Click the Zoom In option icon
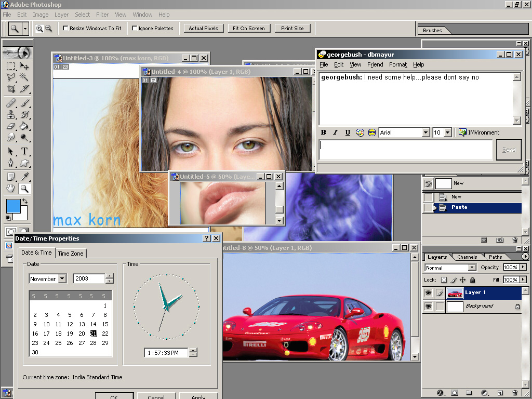The height and width of the screenshot is (399, 532). (39, 29)
